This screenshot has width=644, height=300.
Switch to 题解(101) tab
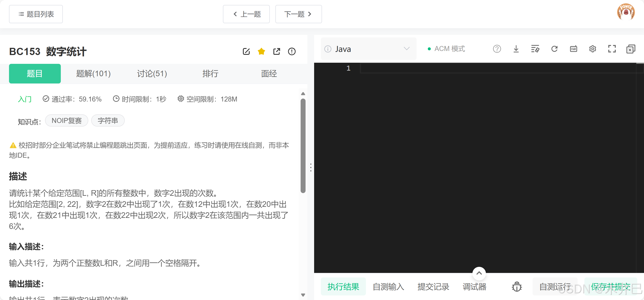point(93,74)
